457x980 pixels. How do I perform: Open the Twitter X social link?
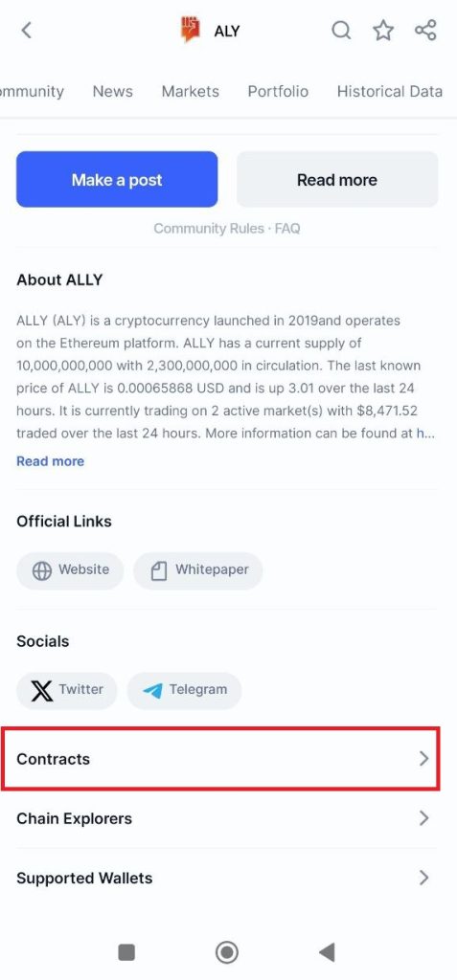67,691
